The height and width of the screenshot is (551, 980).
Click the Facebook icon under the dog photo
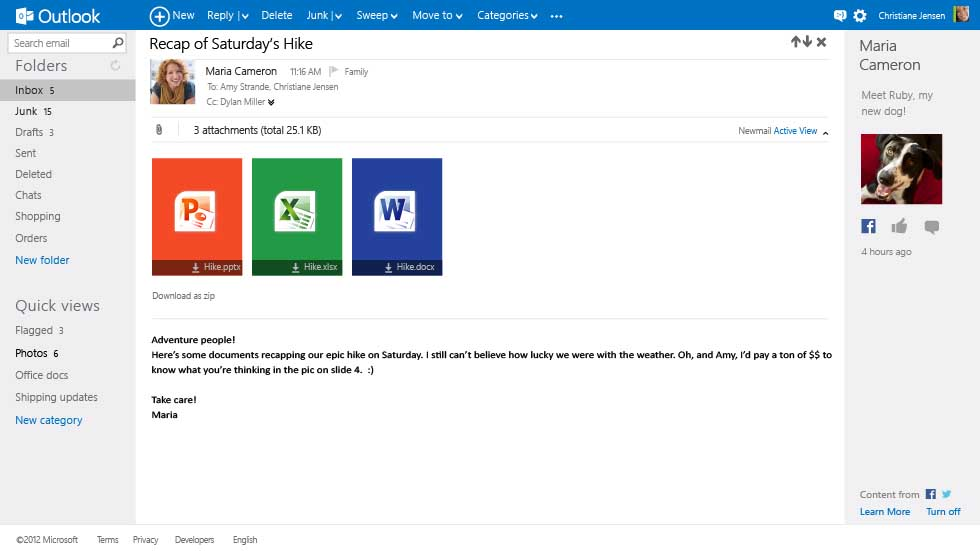[x=868, y=226]
